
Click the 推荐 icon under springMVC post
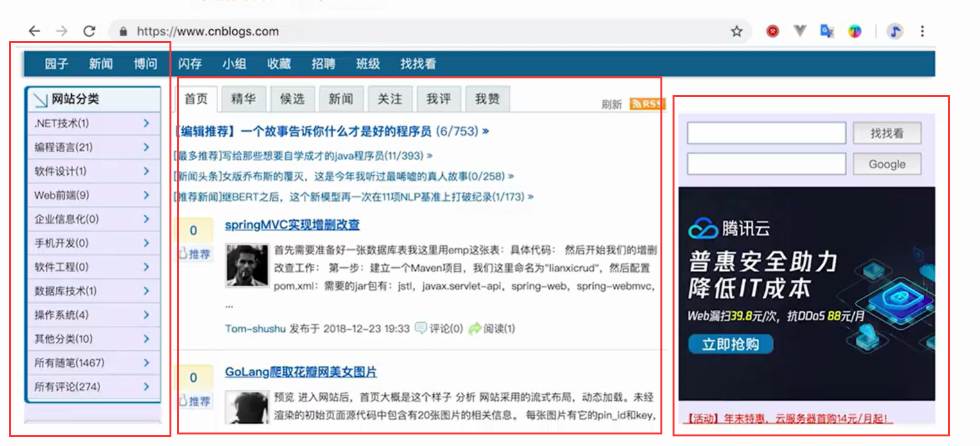click(194, 254)
